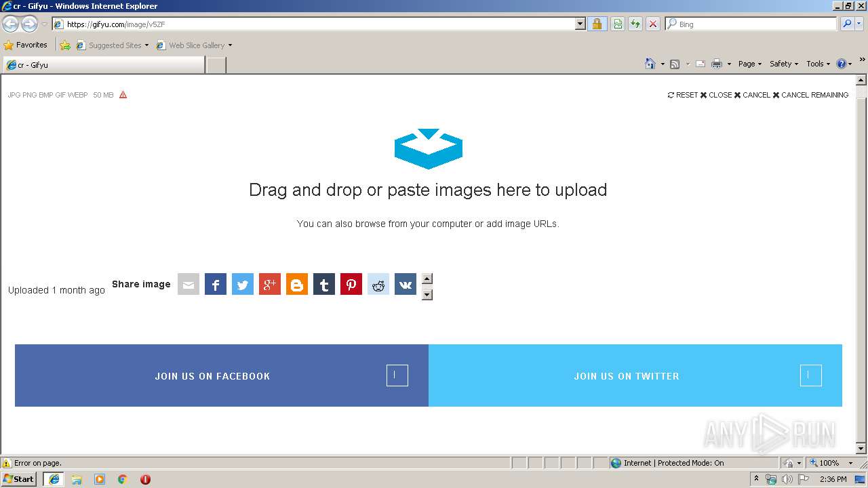Expand Suggested Sites dropdown

pos(146,45)
